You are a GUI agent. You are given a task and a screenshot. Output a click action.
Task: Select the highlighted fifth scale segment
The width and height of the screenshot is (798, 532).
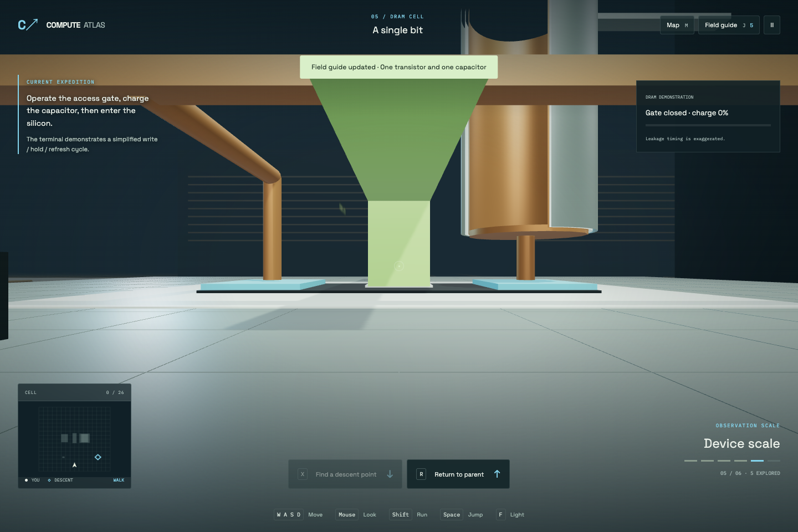(x=757, y=461)
